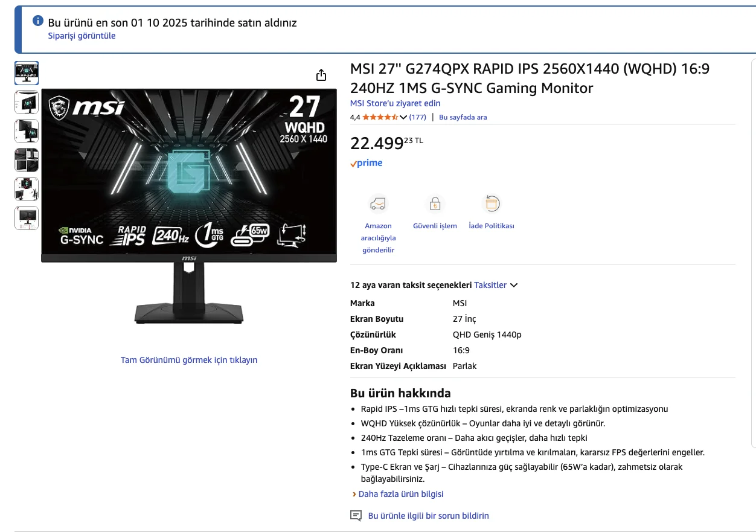This screenshot has height=532, width=756.
Task: Click the info icon in purchase banner
Action: click(38, 21)
